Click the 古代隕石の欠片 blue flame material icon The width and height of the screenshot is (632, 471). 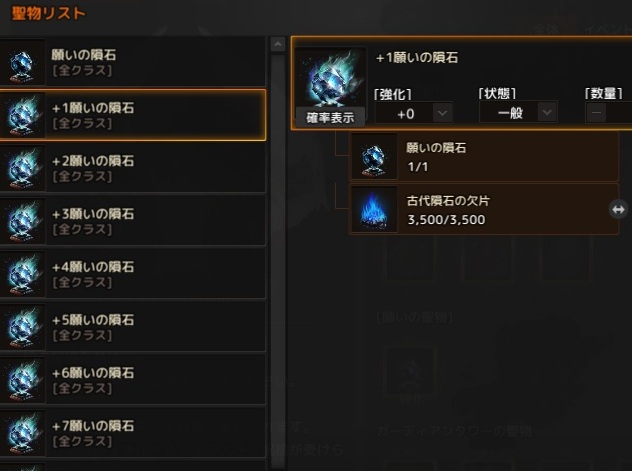[x=374, y=210]
